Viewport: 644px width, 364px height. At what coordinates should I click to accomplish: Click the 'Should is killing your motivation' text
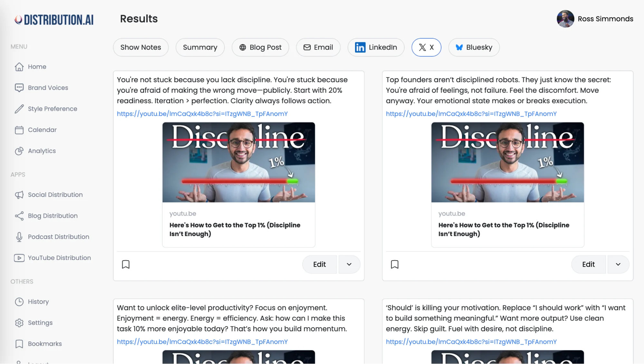(505, 318)
